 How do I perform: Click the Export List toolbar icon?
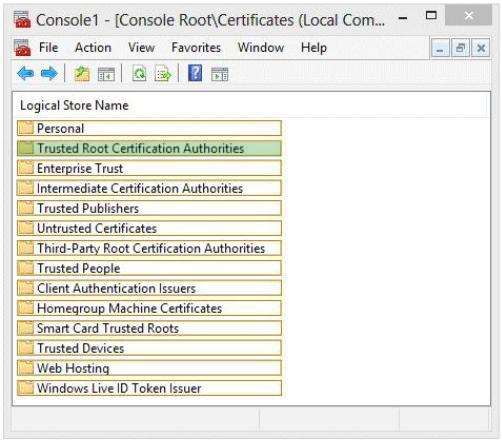point(163,74)
